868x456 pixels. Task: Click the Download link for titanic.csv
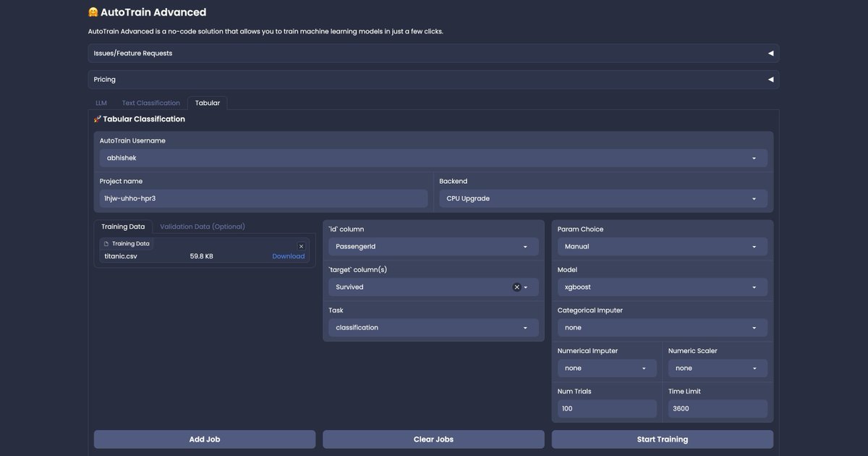[x=288, y=256]
